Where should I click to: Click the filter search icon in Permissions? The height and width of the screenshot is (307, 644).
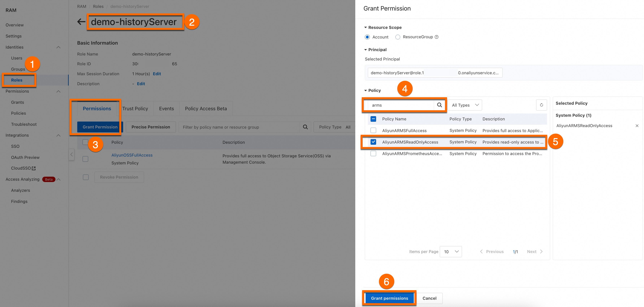click(305, 127)
